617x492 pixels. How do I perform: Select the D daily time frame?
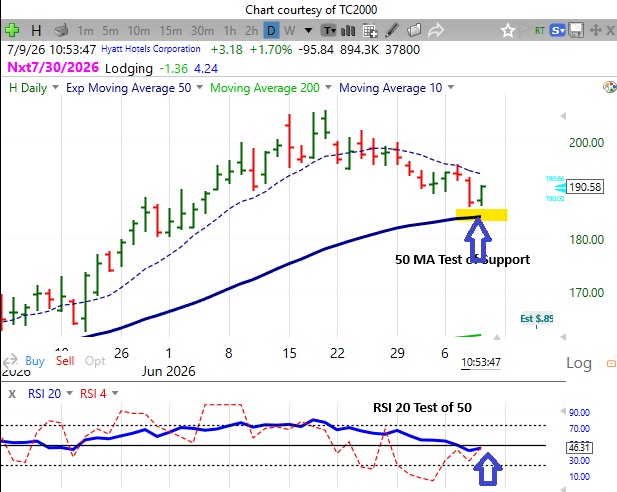(x=271, y=30)
